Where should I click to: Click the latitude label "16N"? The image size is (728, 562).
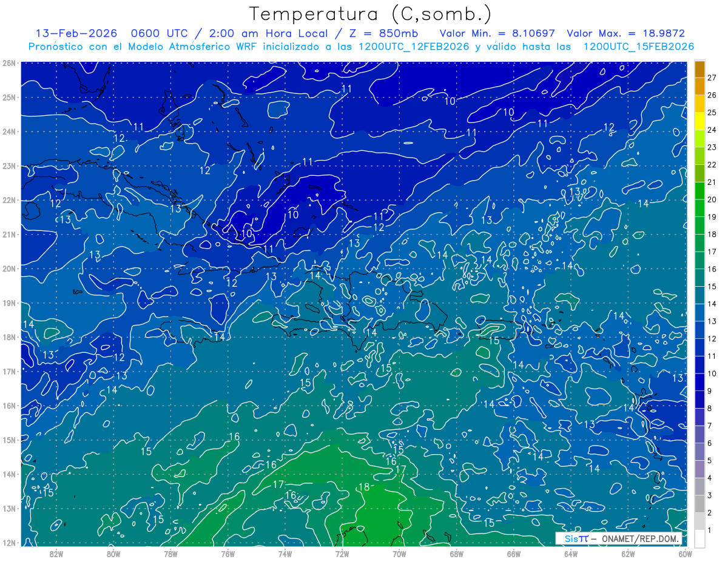pos(8,406)
